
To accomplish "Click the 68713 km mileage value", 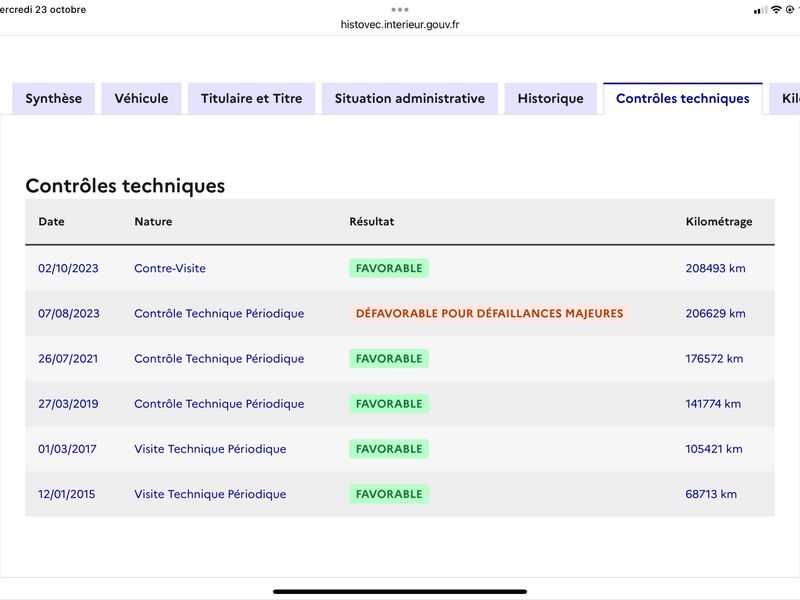I will (x=711, y=494).
